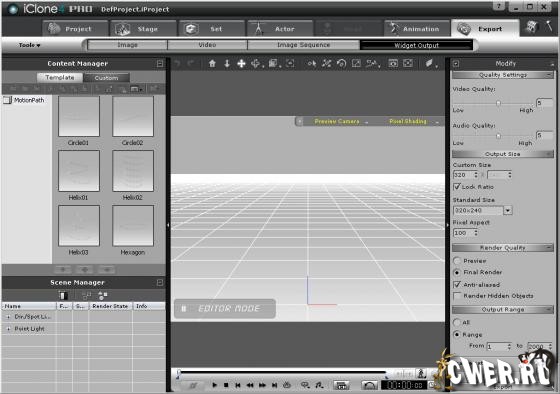Click the Image Sequence export button

coord(304,45)
